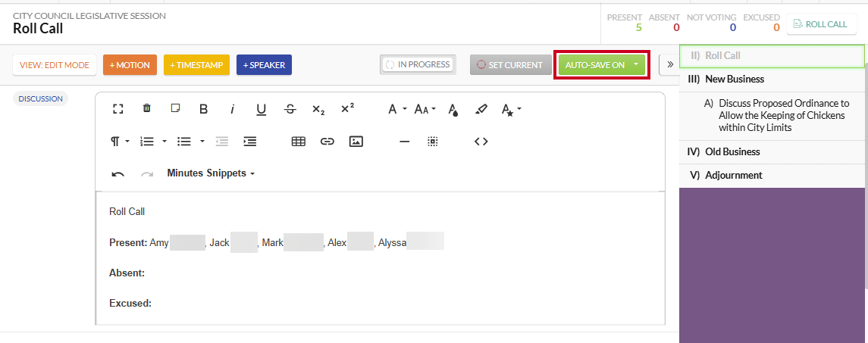This screenshot has height=343, width=868.
Task: Insert a hyperlink
Action: point(327,142)
